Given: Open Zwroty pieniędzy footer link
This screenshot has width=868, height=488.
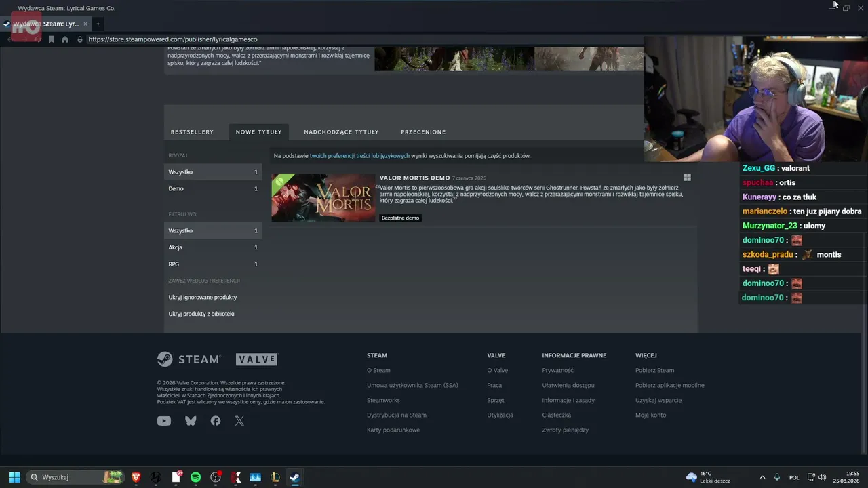Looking at the screenshot, I should point(565,430).
